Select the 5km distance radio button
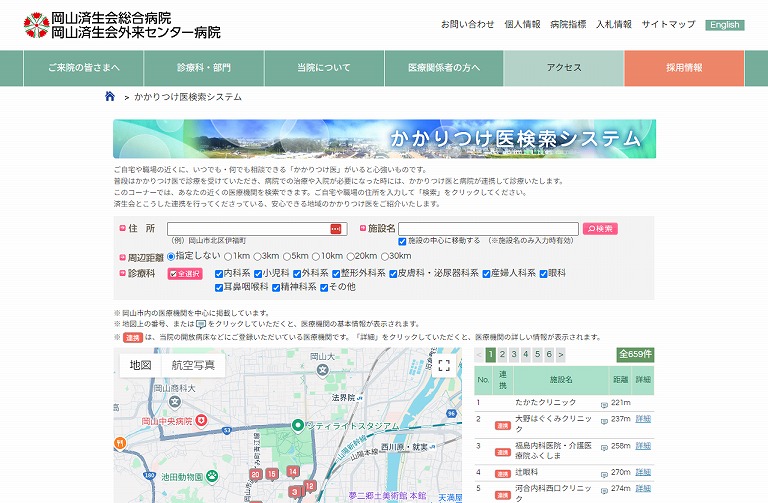The height and width of the screenshot is (503, 768). (287, 256)
